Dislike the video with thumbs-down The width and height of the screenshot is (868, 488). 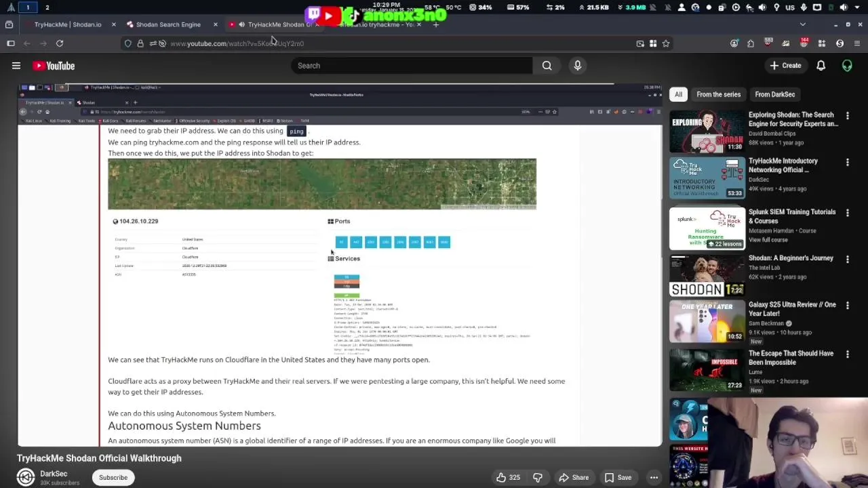[x=538, y=477]
